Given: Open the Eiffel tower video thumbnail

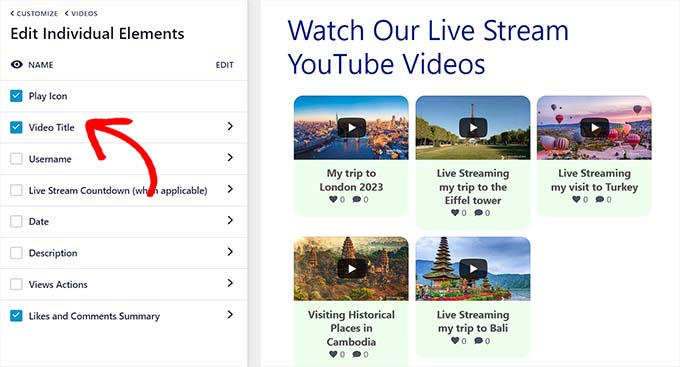Looking at the screenshot, I should pyautogui.click(x=473, y=128).
